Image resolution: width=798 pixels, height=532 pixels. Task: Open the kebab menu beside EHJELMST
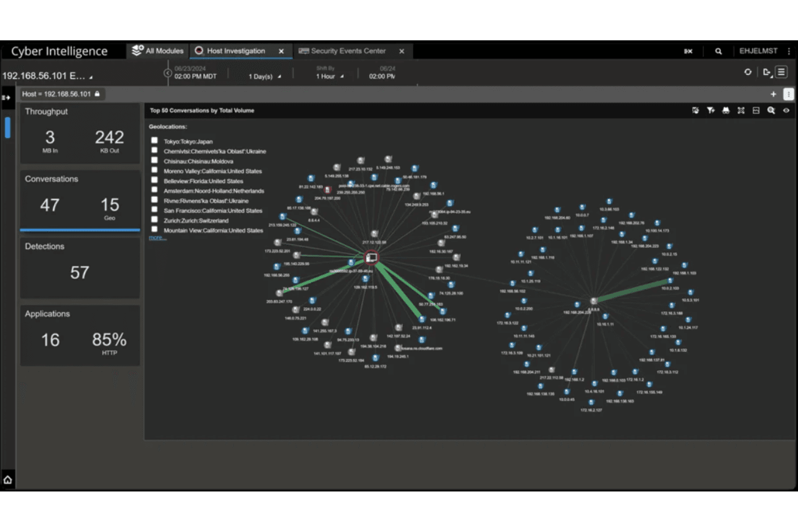[x=789, y=51]
